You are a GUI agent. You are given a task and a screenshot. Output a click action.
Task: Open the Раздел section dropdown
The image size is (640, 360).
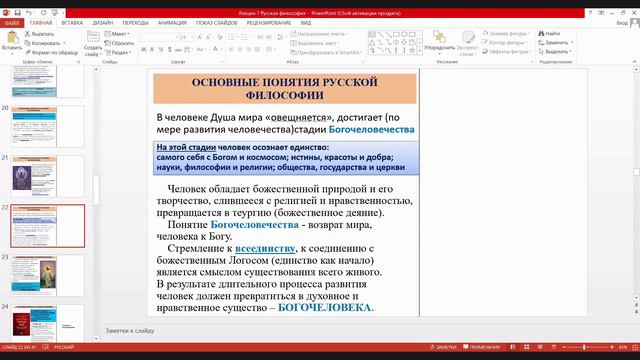pos(118,53)
